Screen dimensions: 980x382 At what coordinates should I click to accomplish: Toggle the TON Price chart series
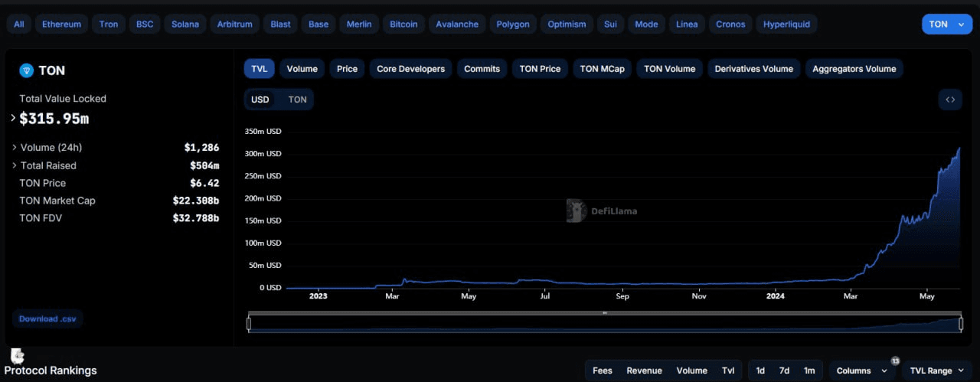click(540, 69)
